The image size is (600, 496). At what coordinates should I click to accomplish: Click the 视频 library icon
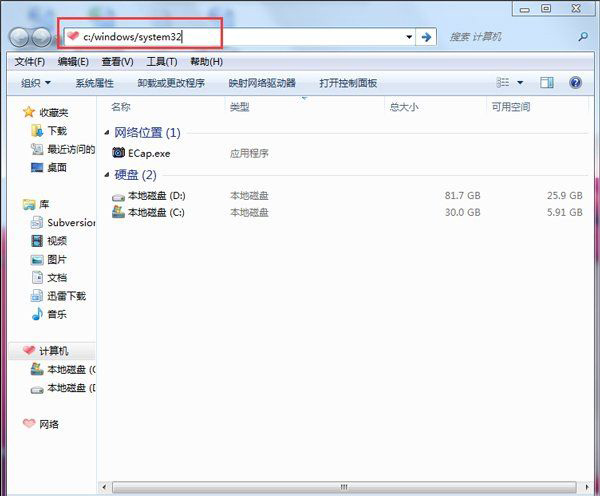point(37,241)
